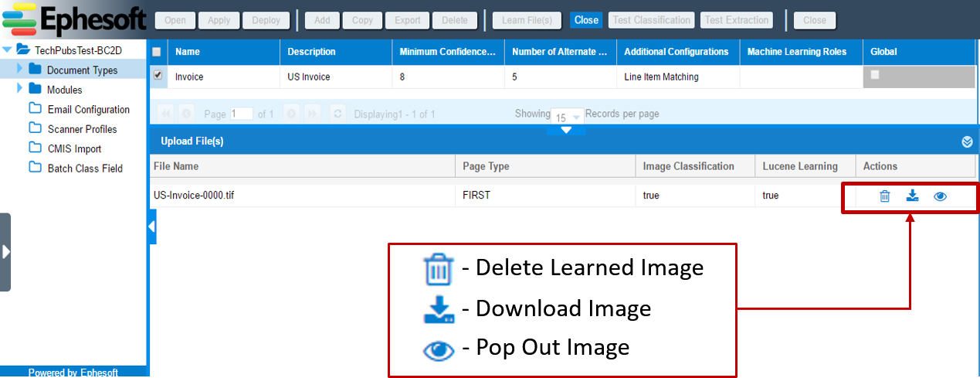The width and height of the screenshot is (980, 378).
Task: Check the select-all header checkbox
Action: coord(157,53)
